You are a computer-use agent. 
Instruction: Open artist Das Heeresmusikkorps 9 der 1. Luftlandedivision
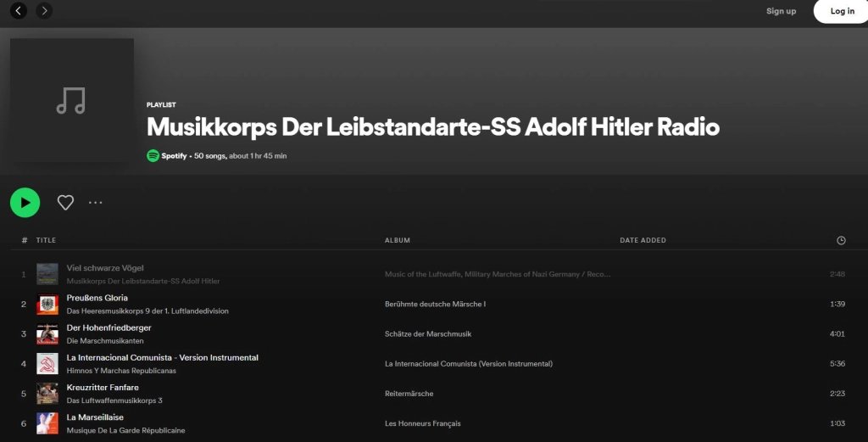[x=147, y=311]
